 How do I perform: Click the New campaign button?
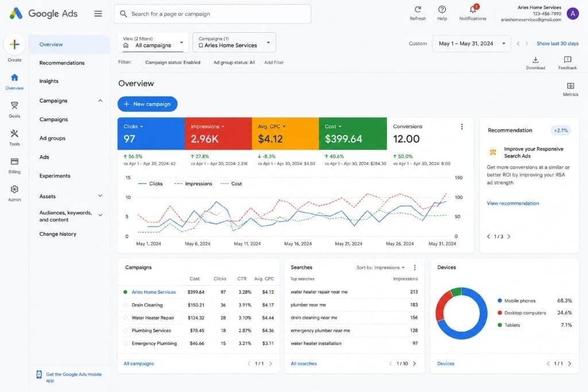click(x=148, y=104)
